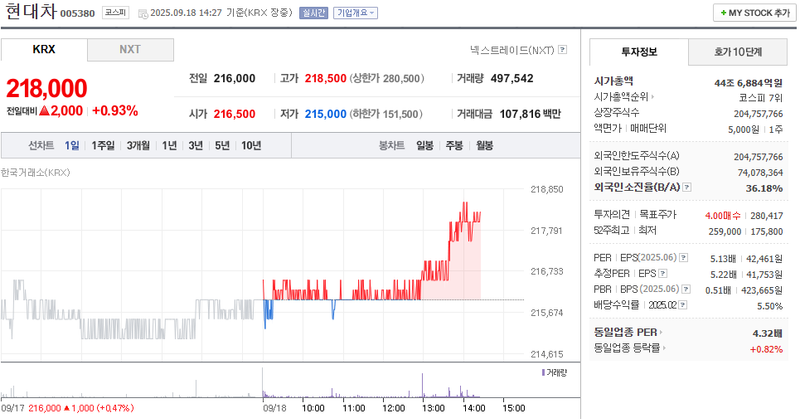Screen dimensions: 800x419
Task: Click the 코스피 7위 ranking value
Action: 760,98
